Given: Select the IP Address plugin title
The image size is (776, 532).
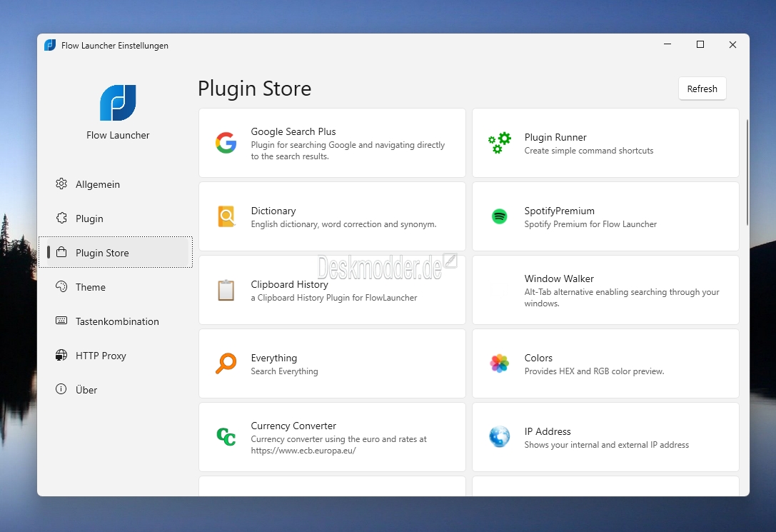Looking at the screenshot, I should pyautogui.click(x=548, y=431).
